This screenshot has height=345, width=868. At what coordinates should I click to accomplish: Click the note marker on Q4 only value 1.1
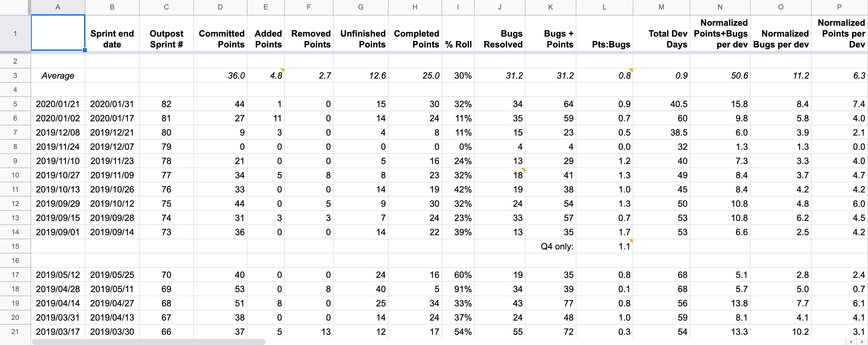tap(631, 241)
